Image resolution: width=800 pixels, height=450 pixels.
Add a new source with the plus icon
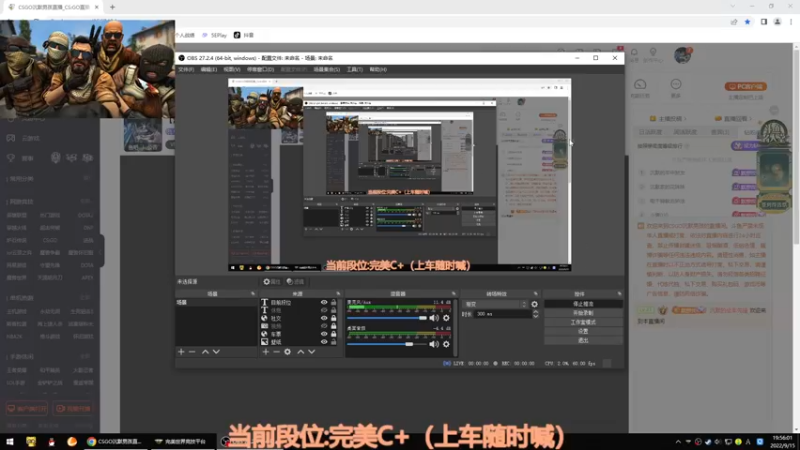click(265, 352)
